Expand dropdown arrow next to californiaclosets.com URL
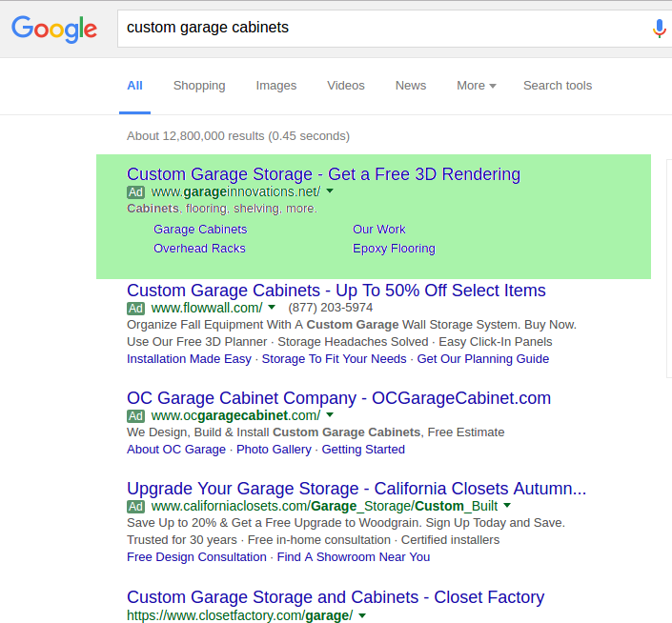The width and height of the screenshot is (672, 623). tap(507, 505)
